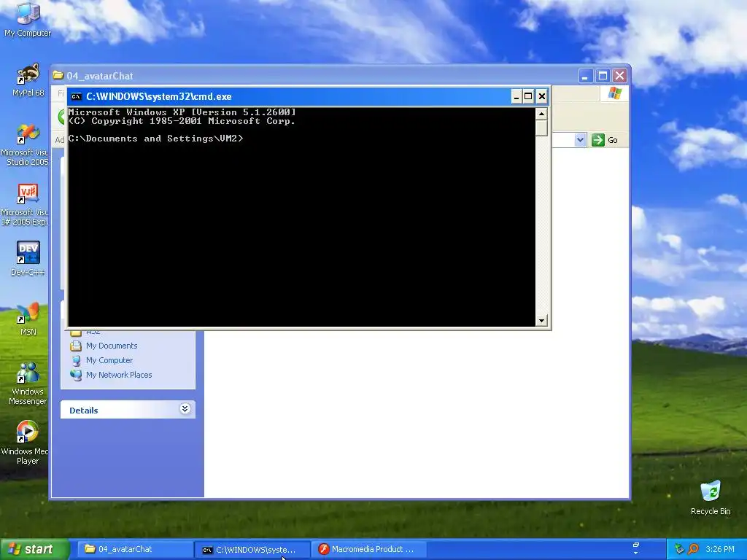
Task: Click the magnifier tray icon
Action: (x=693, y=549)
